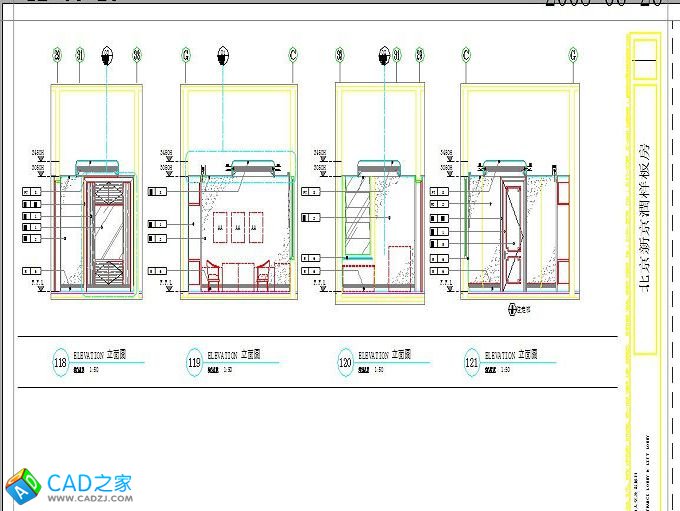Click the small detail symbol below elevation 121
The image size is (680, 511).
point(514,310)
